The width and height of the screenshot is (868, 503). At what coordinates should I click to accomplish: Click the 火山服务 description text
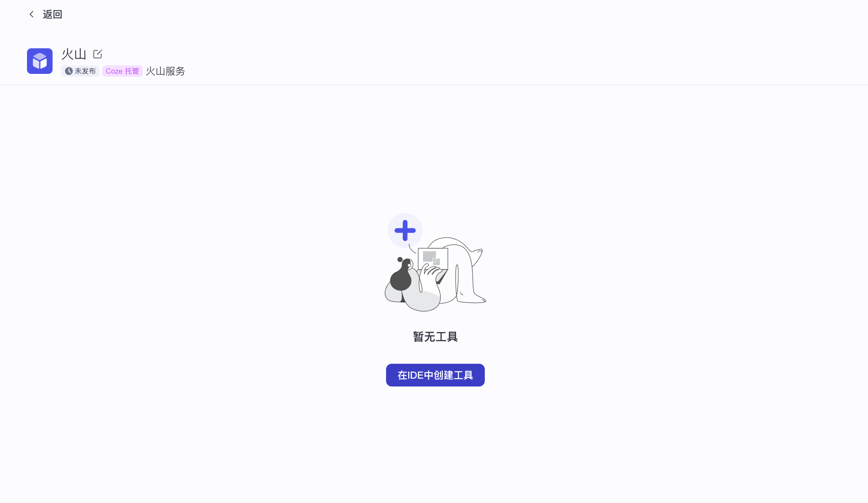tap(166, 71)
